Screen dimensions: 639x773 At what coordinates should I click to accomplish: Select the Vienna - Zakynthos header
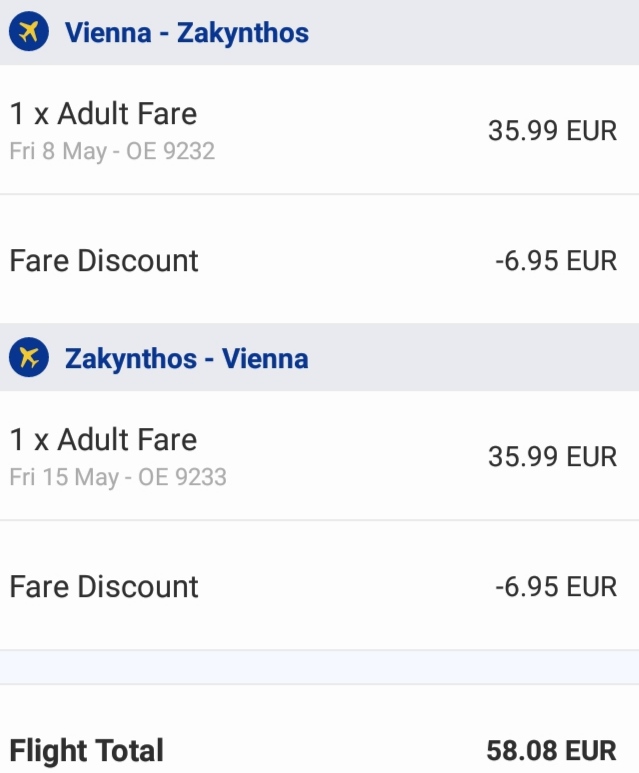click(x=320, y=32)
